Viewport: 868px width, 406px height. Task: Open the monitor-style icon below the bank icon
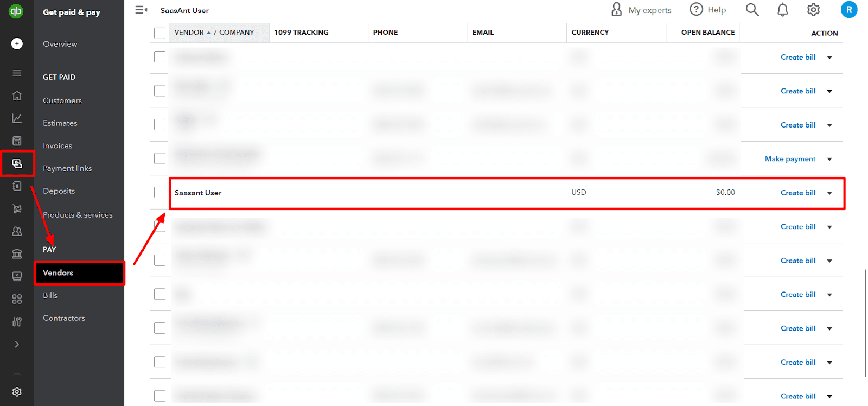17,276
